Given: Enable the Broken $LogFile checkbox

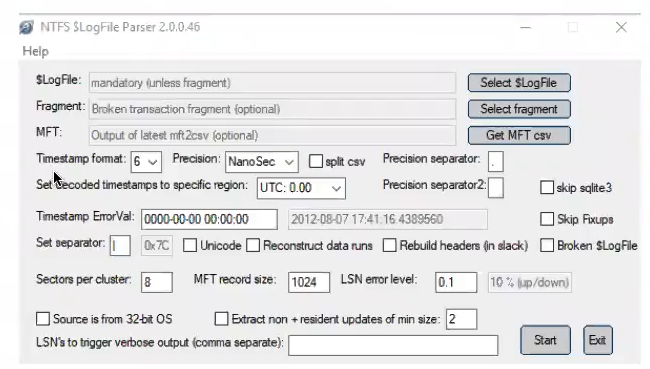Looking at the screenshot, I should (547, 245).
